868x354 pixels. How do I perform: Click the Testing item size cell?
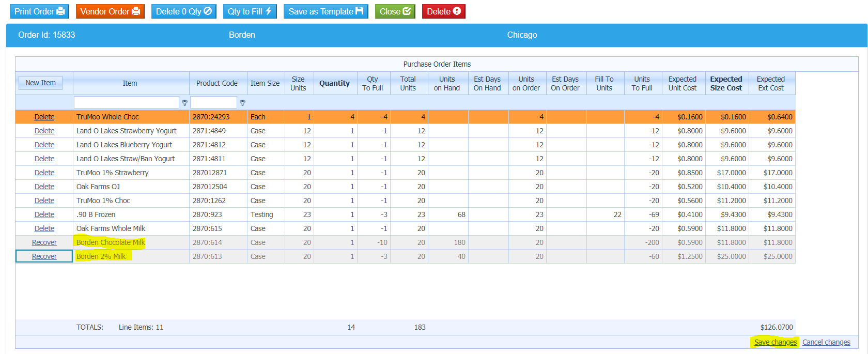pos(266,214)
